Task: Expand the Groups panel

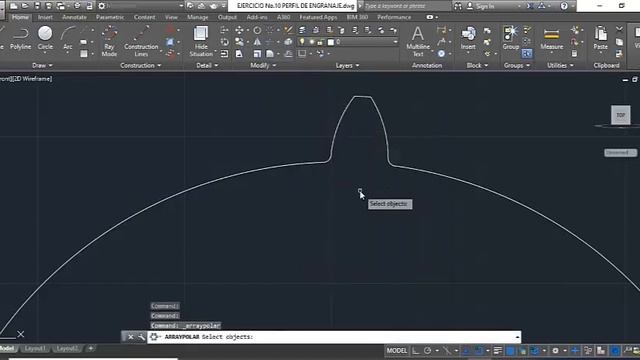Action: pos(517,65)
